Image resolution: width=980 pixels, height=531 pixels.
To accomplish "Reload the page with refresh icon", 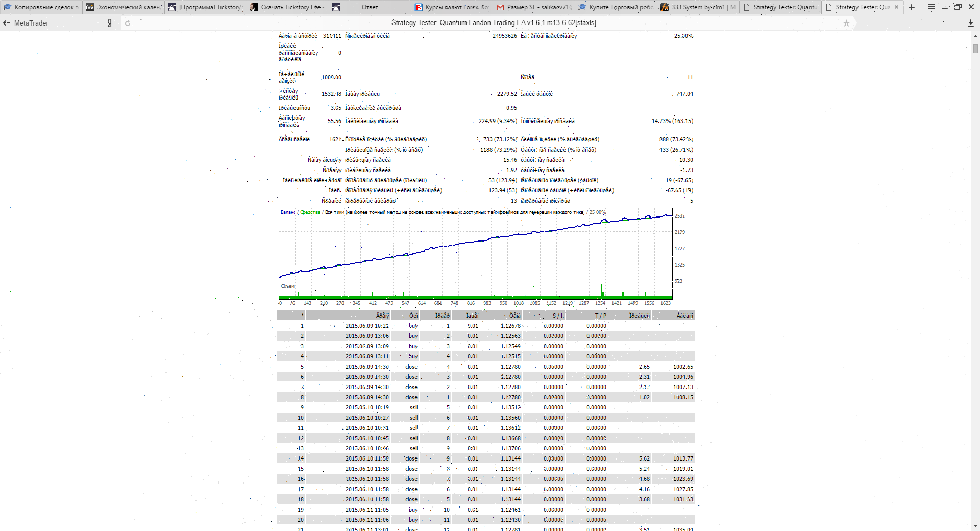I will [128, 23].
